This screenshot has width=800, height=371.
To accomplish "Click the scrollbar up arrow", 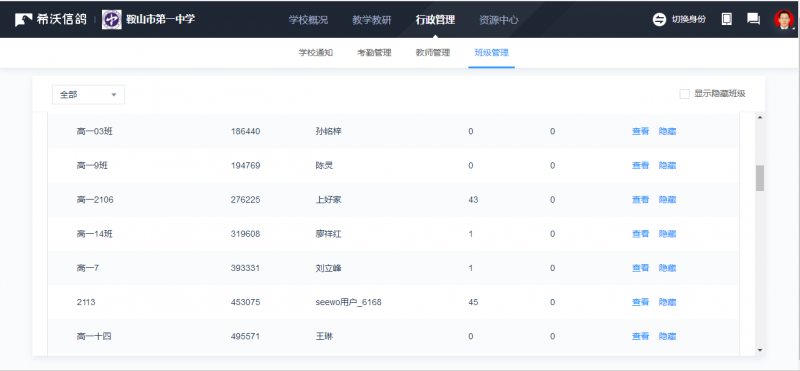I will (760, 118).
